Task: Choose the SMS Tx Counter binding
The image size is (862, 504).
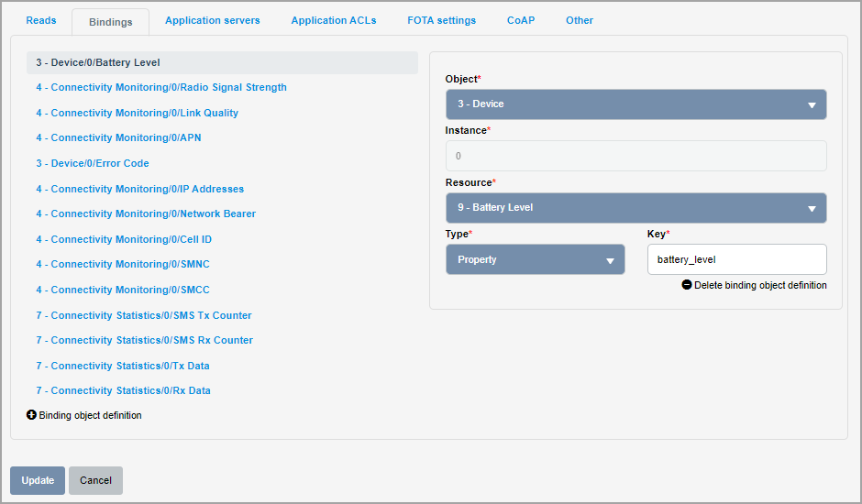Action: (143, 315)
